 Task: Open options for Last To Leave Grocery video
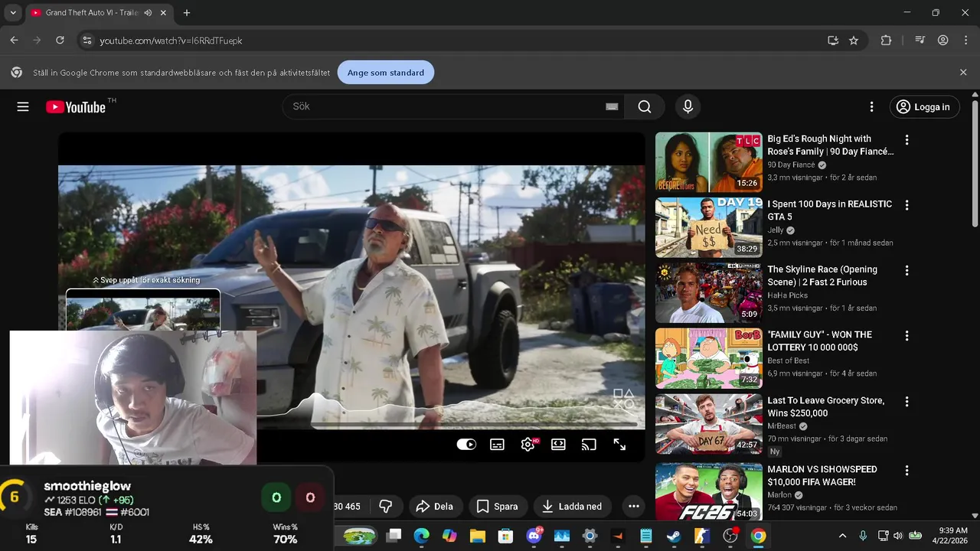[906, 401]
